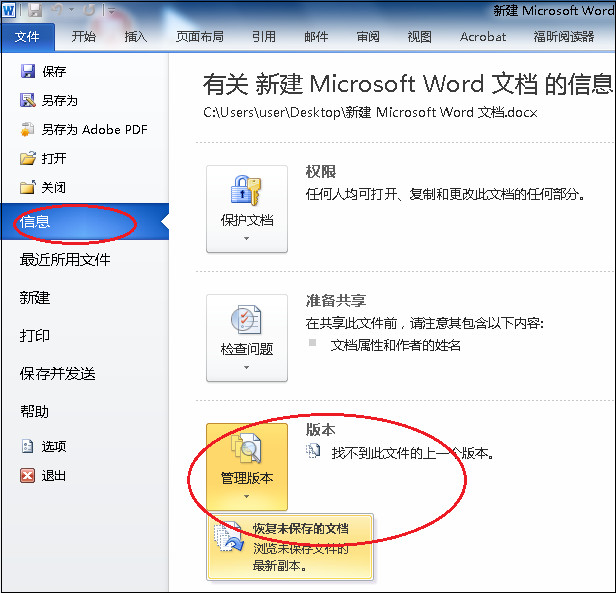Click the 管理版本 button label
This screenshot has height=593, width=616.
(247, 478)
